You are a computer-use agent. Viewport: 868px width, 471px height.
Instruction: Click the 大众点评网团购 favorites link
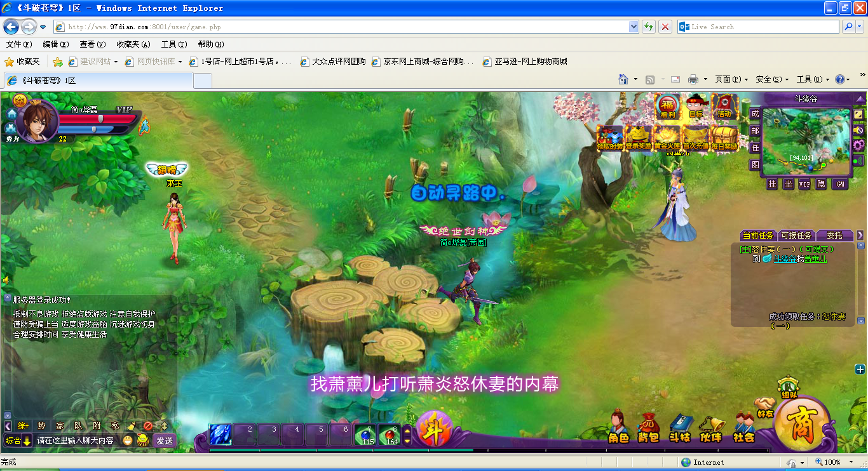332,62
